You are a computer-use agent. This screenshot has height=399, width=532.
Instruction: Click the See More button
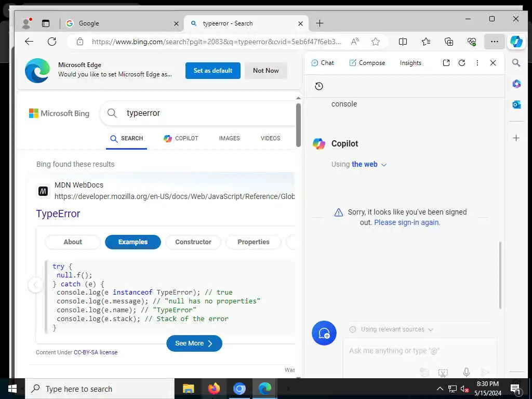(x=194, y=343)
